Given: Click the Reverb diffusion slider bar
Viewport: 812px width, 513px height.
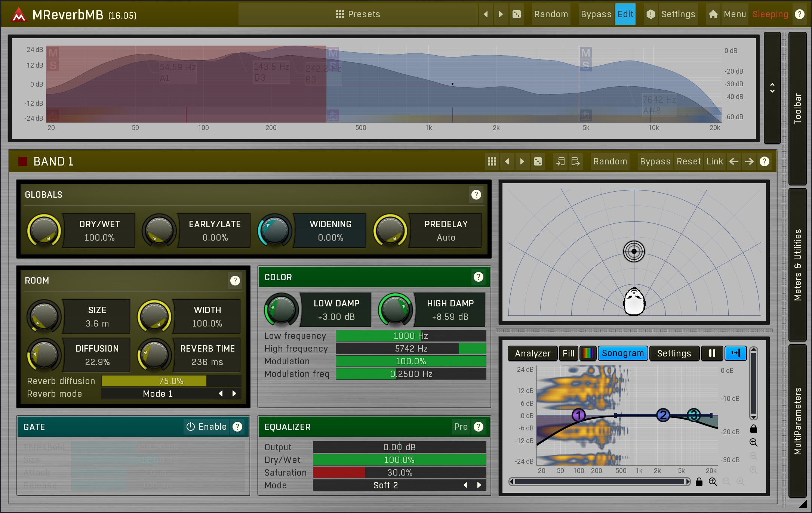Looking at the screenshot, I should click(171, 381).
